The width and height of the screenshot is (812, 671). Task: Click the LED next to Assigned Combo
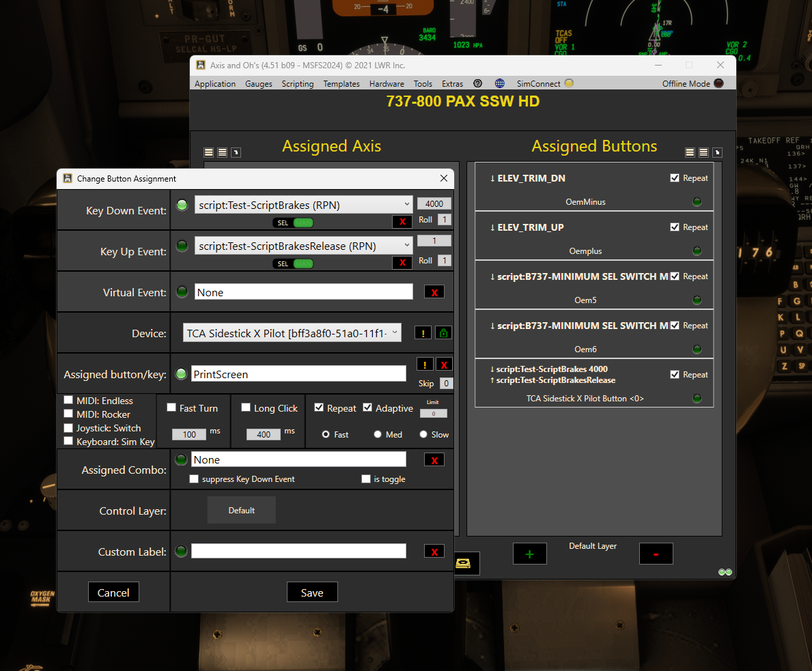click(181, 459)
